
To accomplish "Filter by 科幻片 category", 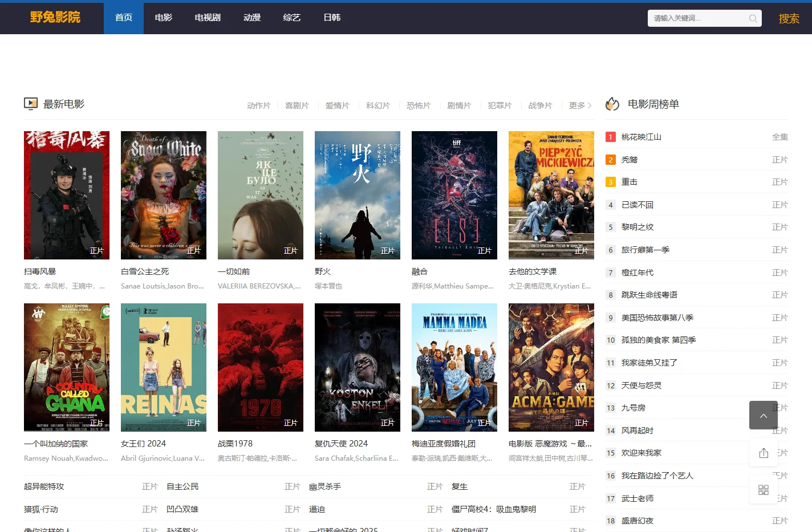I will (x=378, y=105).
